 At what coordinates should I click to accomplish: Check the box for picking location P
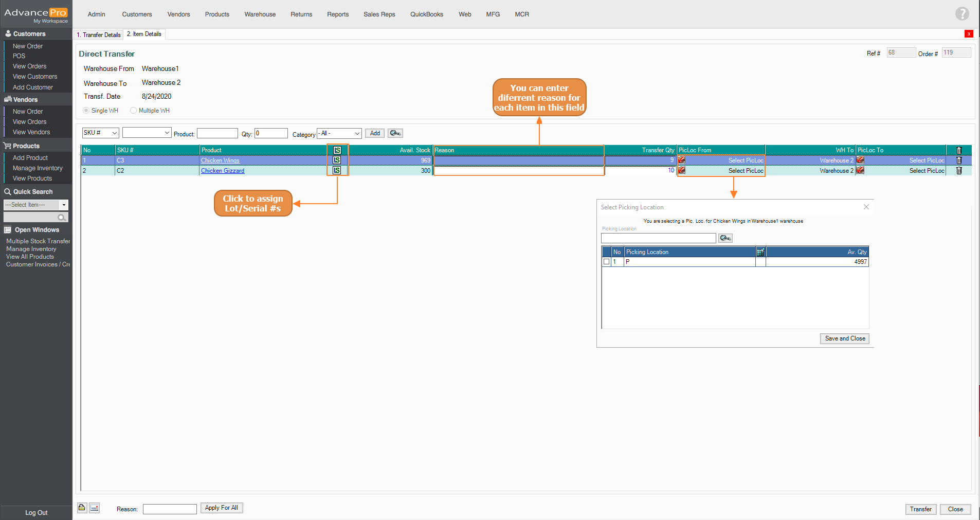pyautogui.click(x=607, y=262)
